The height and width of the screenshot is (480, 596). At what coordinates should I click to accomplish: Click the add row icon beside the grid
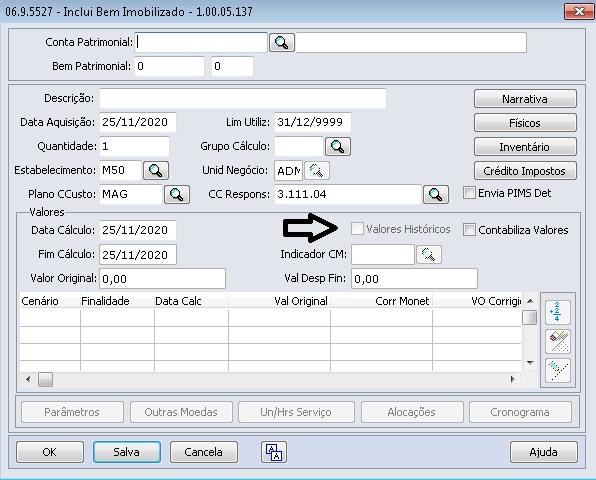558,312
